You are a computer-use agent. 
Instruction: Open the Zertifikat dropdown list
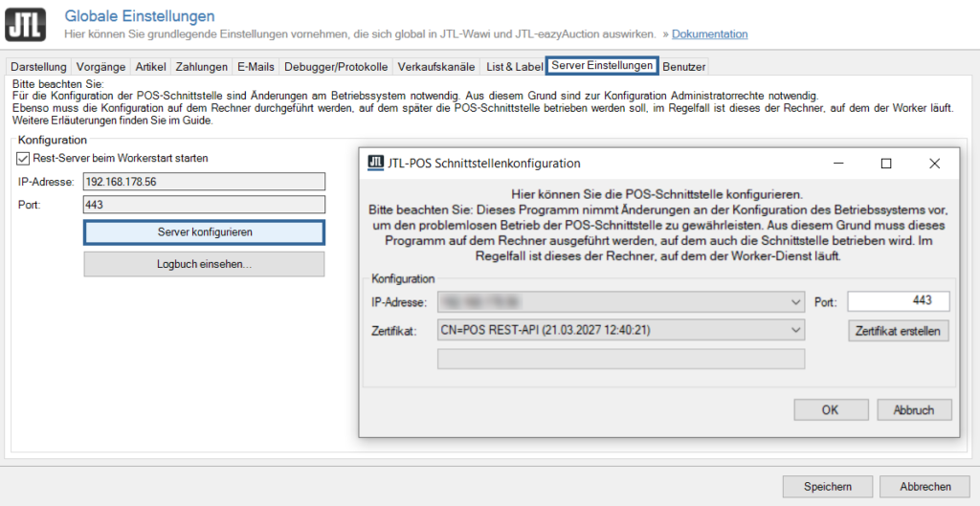[796, 330]
